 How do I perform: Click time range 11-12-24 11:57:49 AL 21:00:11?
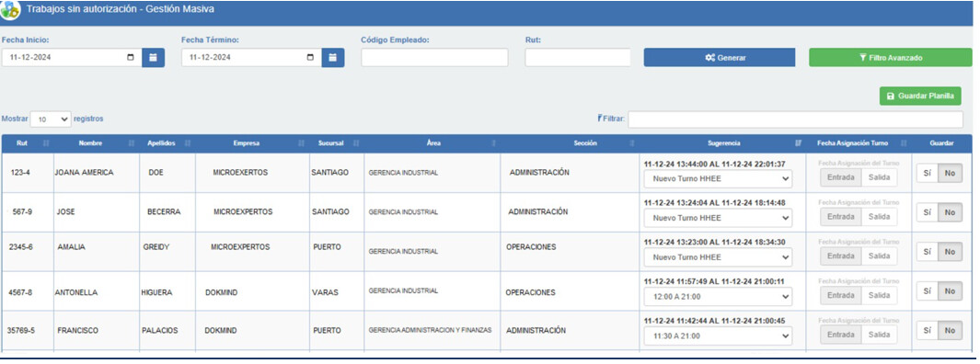(714, 281)
